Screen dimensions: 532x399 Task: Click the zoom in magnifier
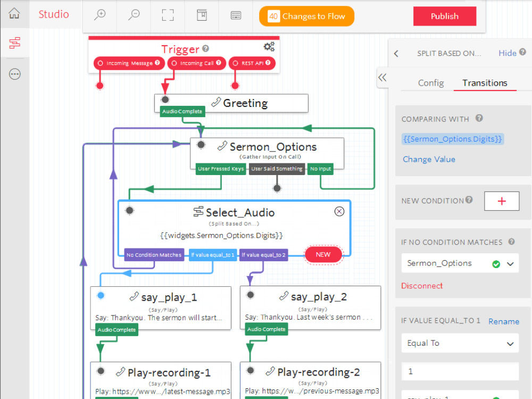(x=100, y=15)
